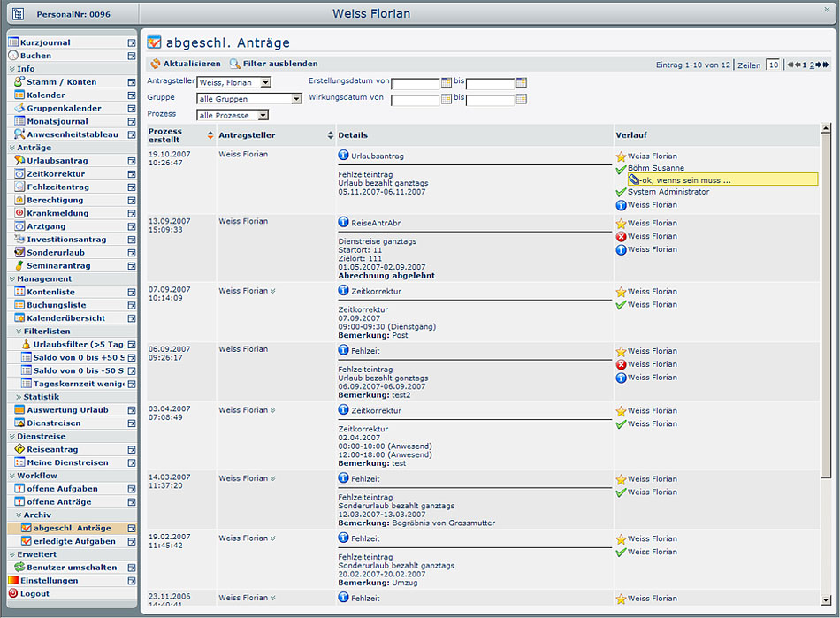The height and width of the screenshot is (618, 840).
Task: Open calendar picker for Erstellungsdatum von
Action: click(447, 82)
